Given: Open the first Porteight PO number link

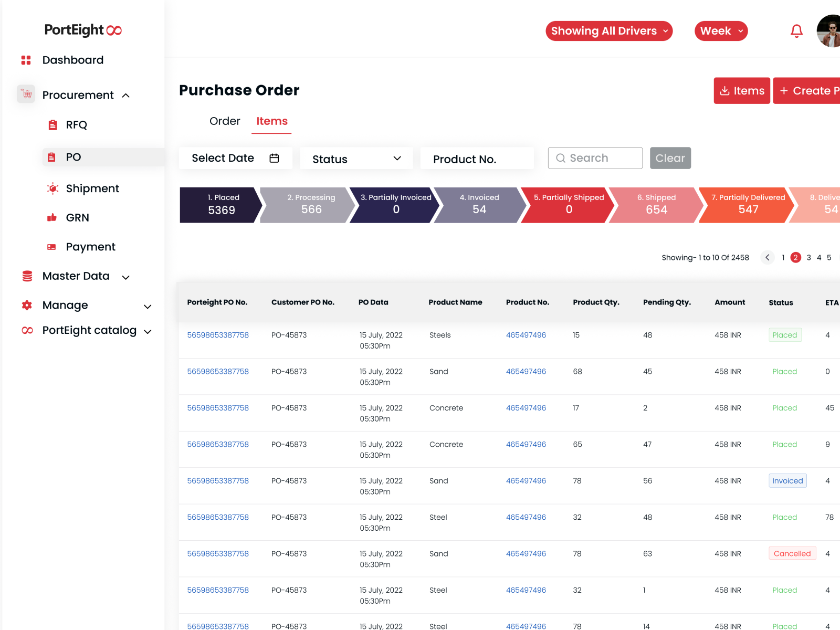Looking at the screenshot, I should (x=218, y=334).
